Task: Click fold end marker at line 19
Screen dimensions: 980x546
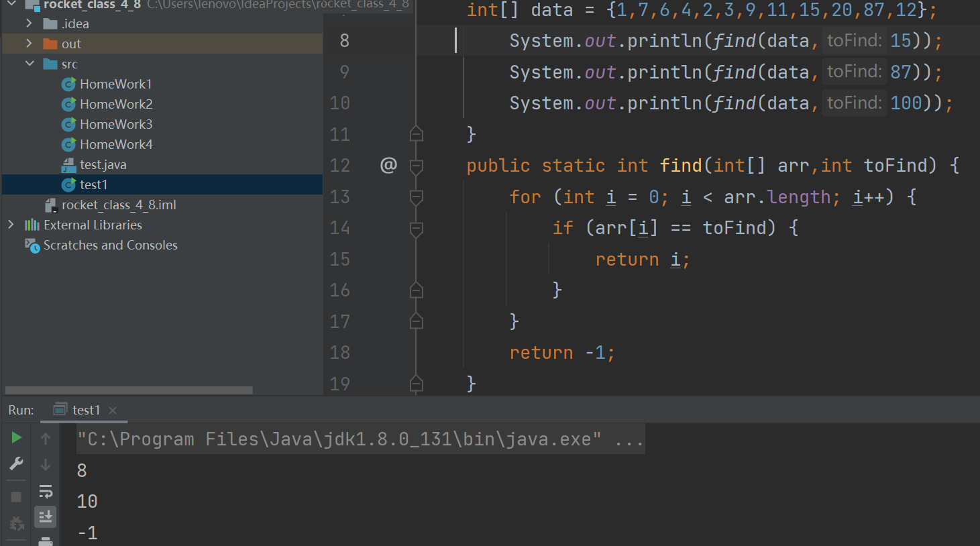Action: point(416,384)
